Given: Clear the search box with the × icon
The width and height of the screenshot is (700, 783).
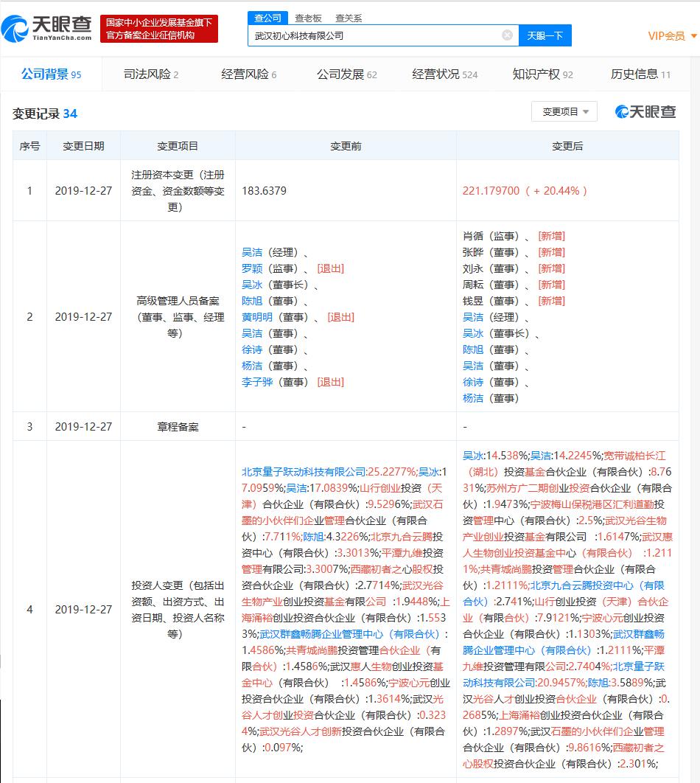Looking at the screenshot, I should (507, 35).
